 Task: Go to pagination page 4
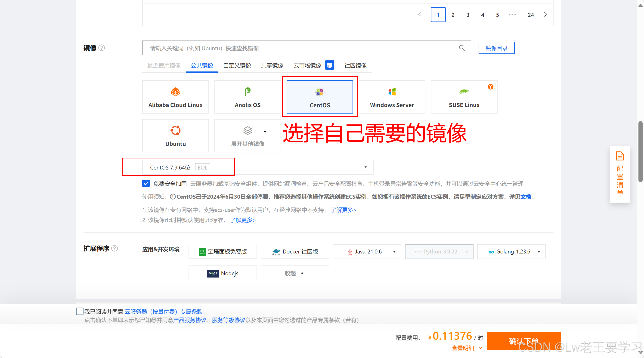pyautogui.click(x=483, y=15)
